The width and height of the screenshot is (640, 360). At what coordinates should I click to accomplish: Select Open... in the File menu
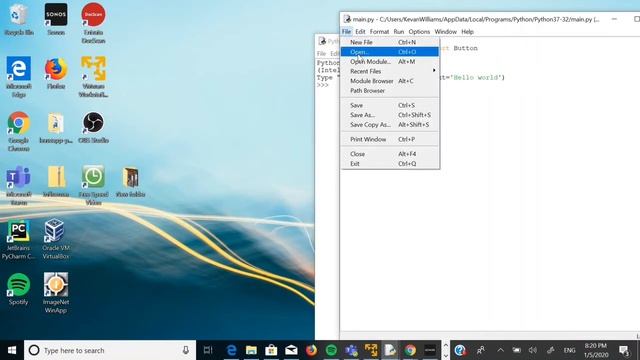(390, 52)
